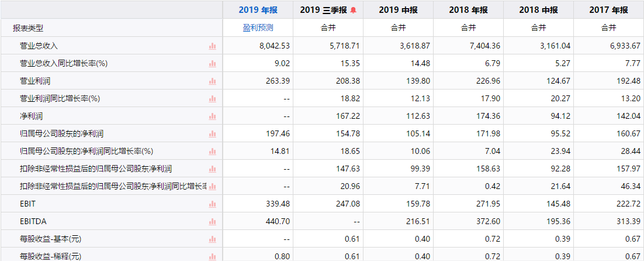Open chart icon for 营业利润同比增长率(%)

click(212, 99)
